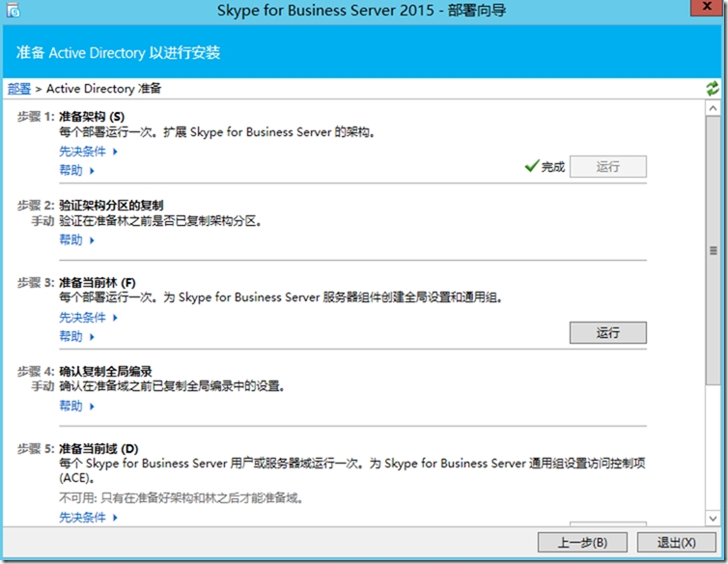Click the vertical scrollbar thumb
728x564 pixels.
713,250
